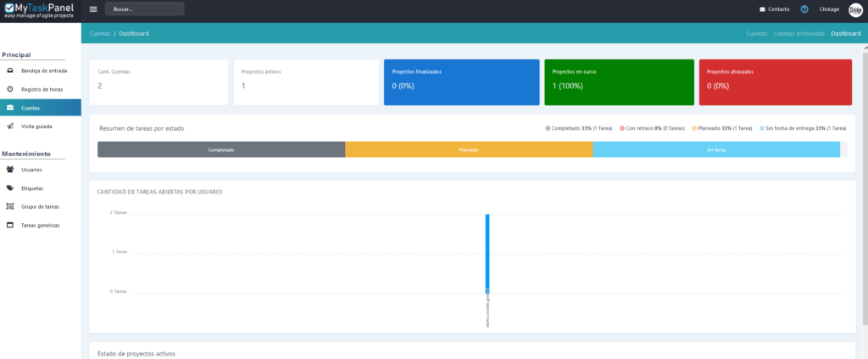Viewport: 868px width, 359px height.
Task: Toggle the hamburger sidebar menu
Action: coord(93,9)
